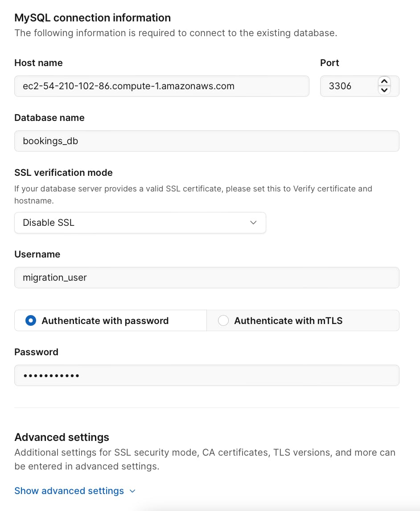Click the Host name field label

click(x=38, y=63)
